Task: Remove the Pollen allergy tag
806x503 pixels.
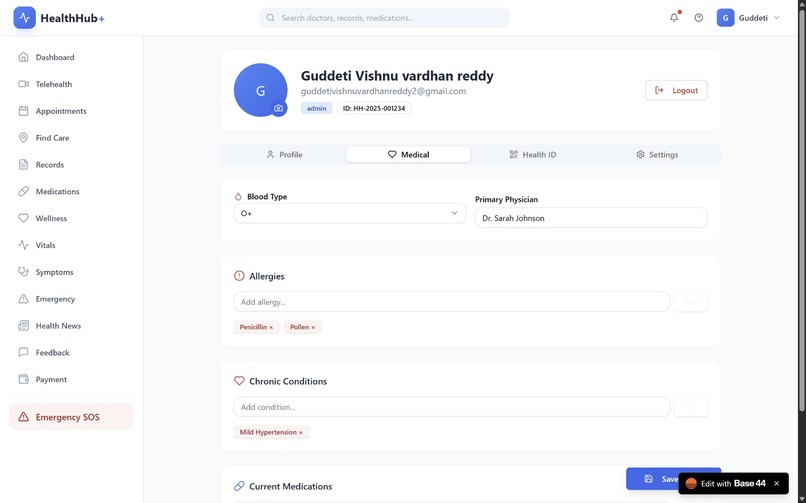Action: [x=313, y=327]
